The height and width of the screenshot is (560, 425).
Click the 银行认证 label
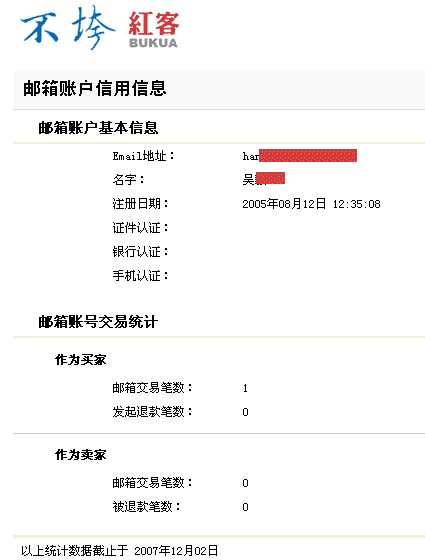click(140, 252)
